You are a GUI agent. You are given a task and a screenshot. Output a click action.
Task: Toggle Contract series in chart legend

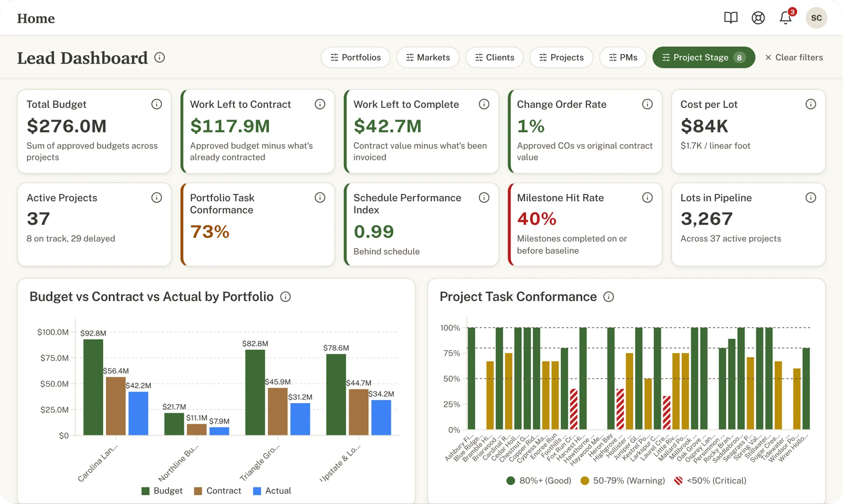pyautogui.click(x=218, y=491)
